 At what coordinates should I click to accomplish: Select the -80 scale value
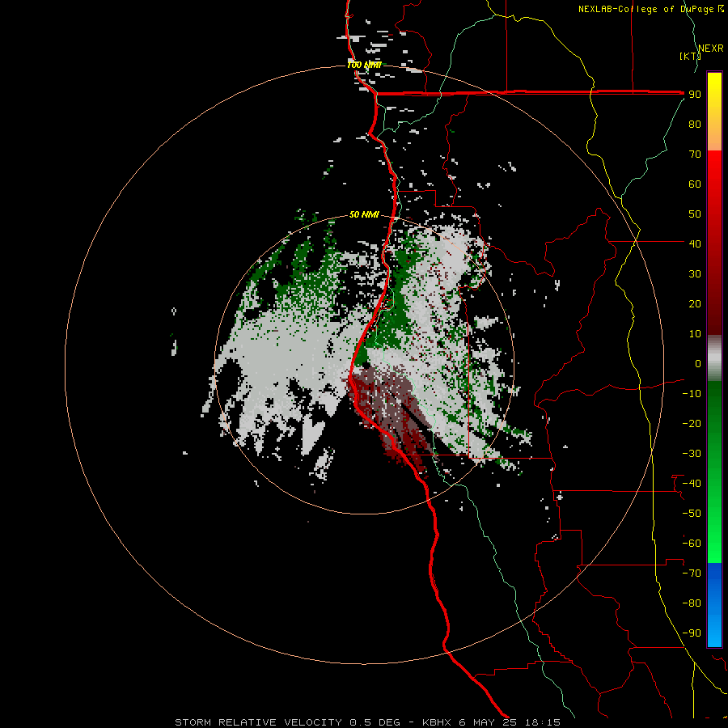click(x=692, y=603)
